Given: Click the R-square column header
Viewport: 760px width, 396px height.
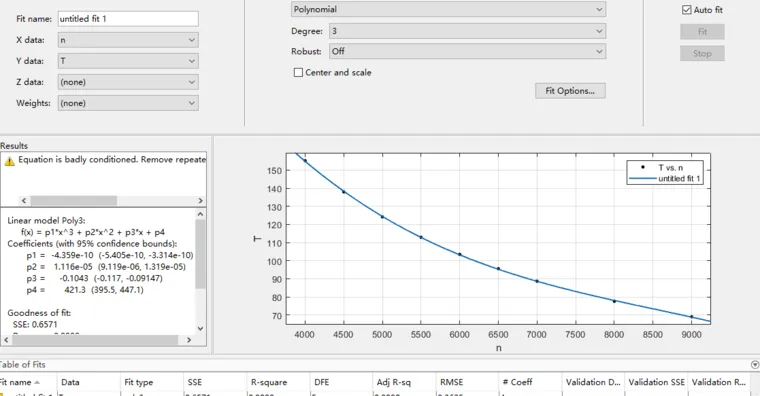Looking at the screenshot, I should click(278, 382).
